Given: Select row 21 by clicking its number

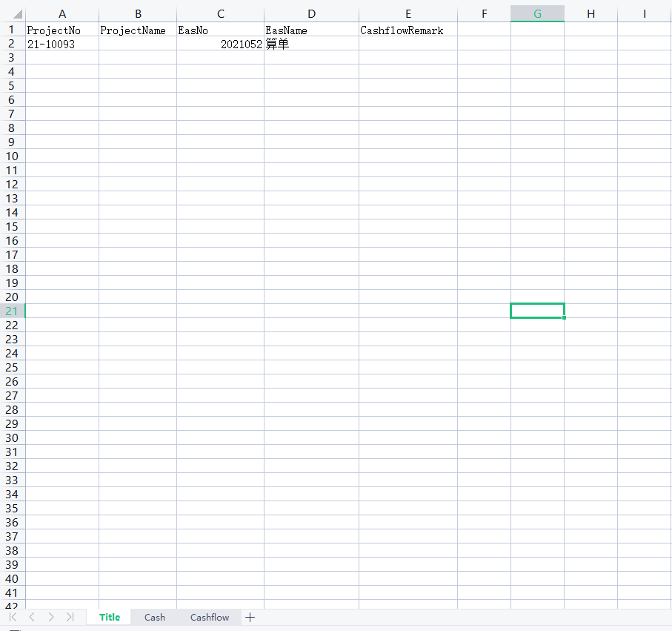Looking at the screenshot, I should (x=11, y=311).
